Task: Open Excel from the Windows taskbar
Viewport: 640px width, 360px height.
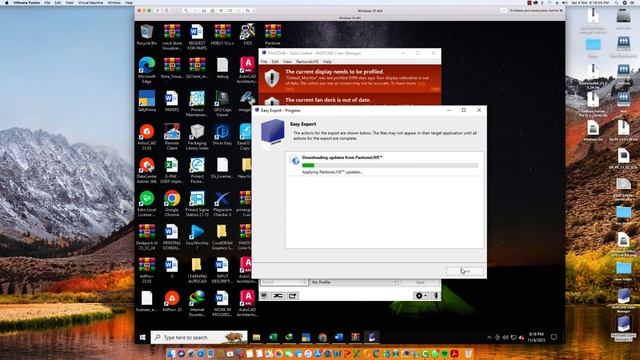Action: point(273,337)
